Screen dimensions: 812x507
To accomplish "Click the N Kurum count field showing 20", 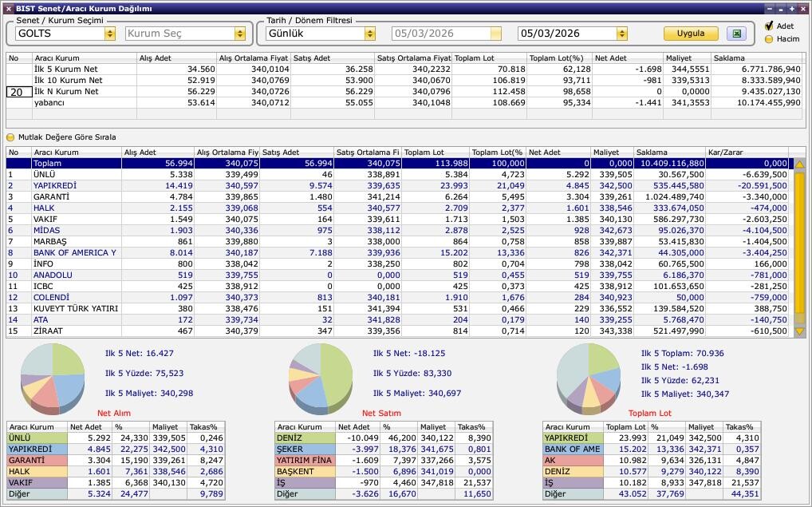I will pyautogui.click(x=18, y=92).
